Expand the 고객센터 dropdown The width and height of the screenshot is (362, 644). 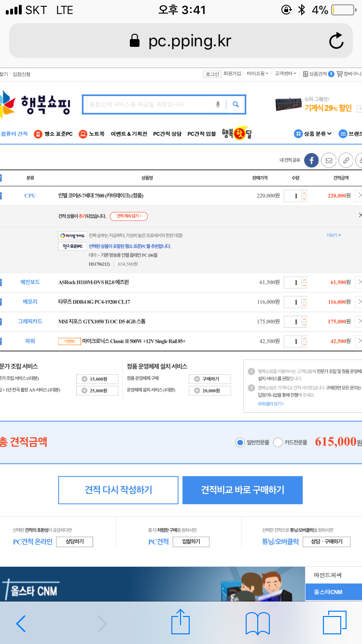(286, 74)
